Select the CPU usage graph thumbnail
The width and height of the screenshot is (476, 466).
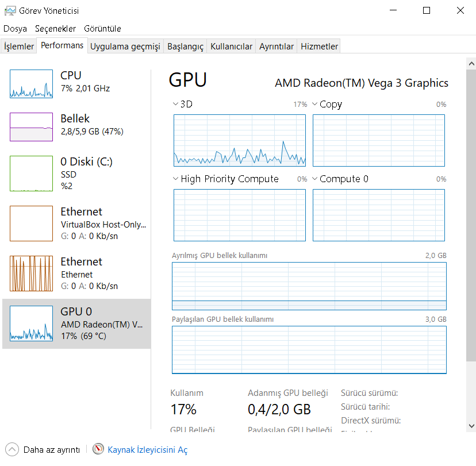click(31, 84)
